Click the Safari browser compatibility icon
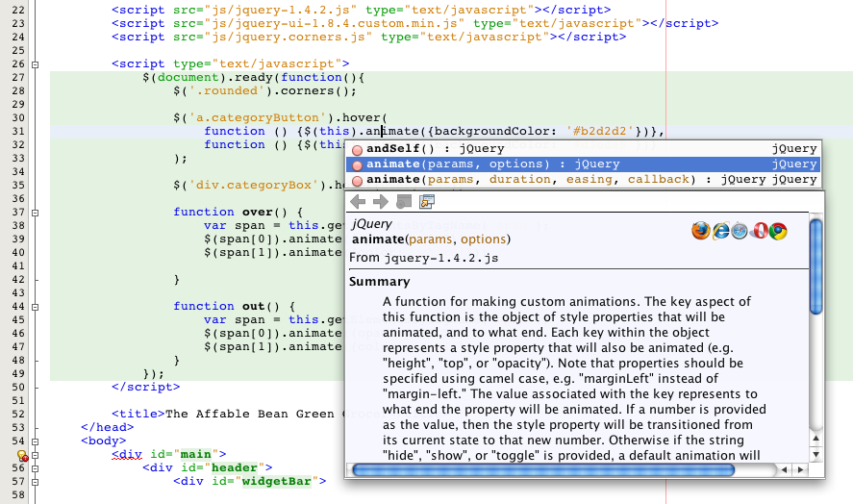853x504 pixels. [740, 231]
